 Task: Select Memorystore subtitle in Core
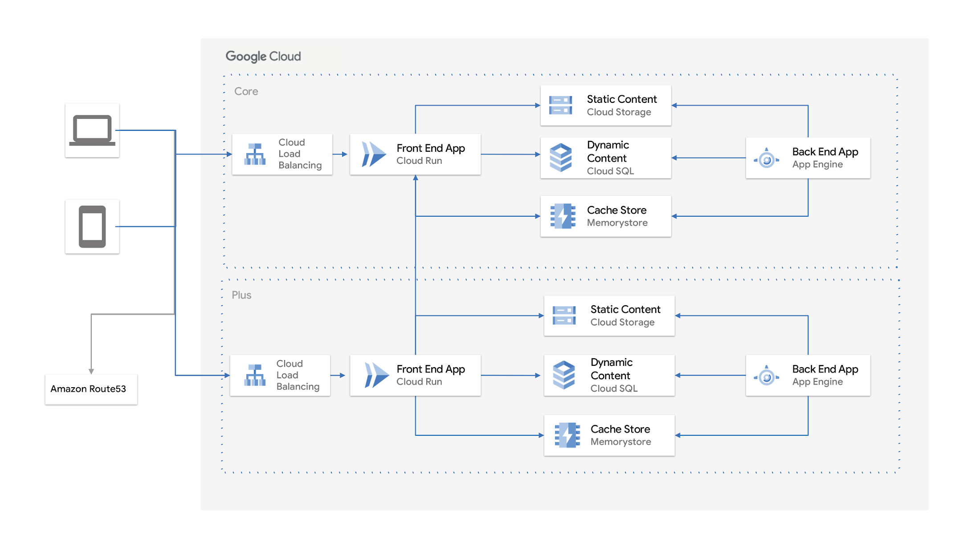point(617,223)
